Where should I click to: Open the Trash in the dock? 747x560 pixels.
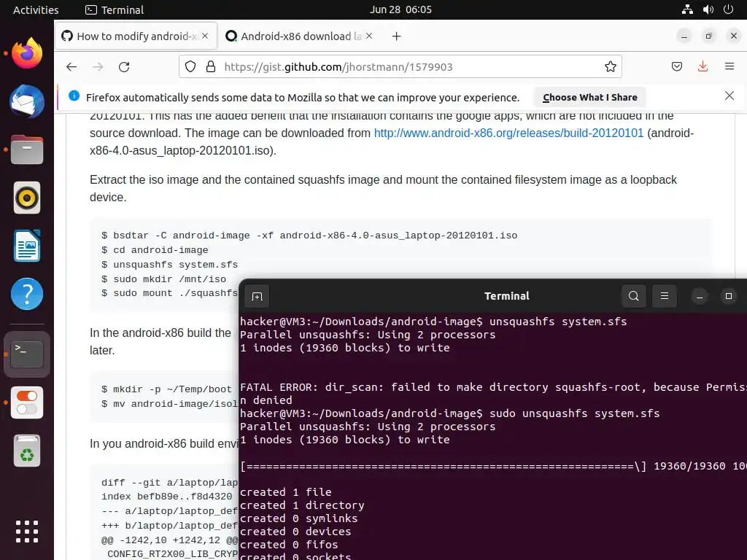click(x=27, y=451)
